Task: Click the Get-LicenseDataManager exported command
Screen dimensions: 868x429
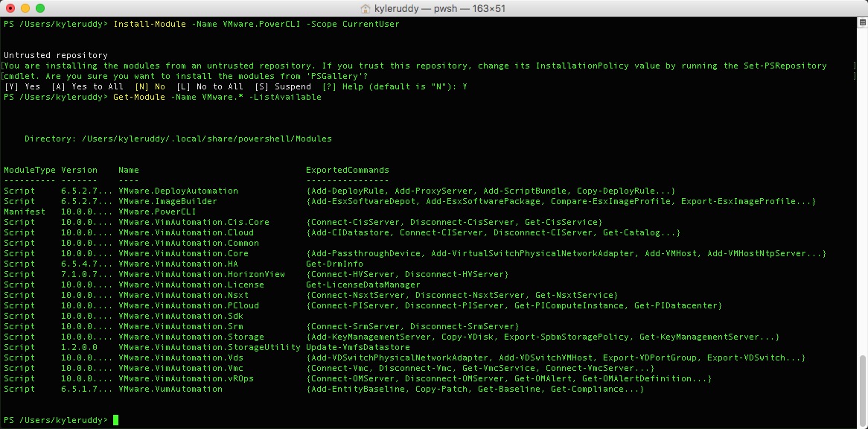Action: coord(363,285)
